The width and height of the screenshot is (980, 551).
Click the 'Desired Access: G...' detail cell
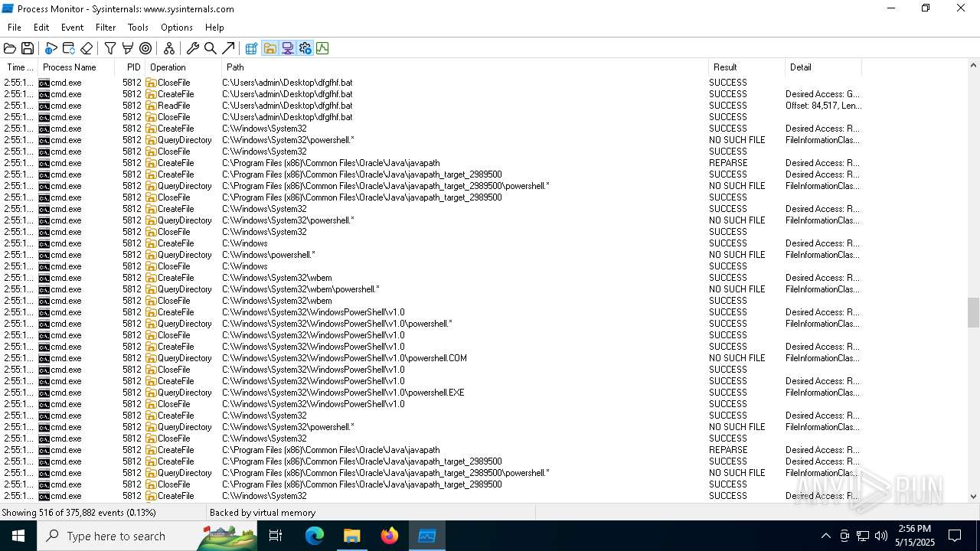(823, 94)
